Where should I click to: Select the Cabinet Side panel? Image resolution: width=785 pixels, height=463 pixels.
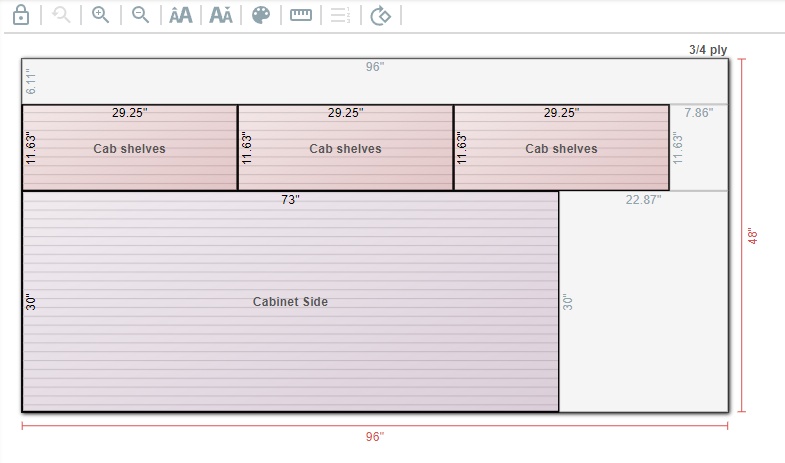(x=290, y=301)
